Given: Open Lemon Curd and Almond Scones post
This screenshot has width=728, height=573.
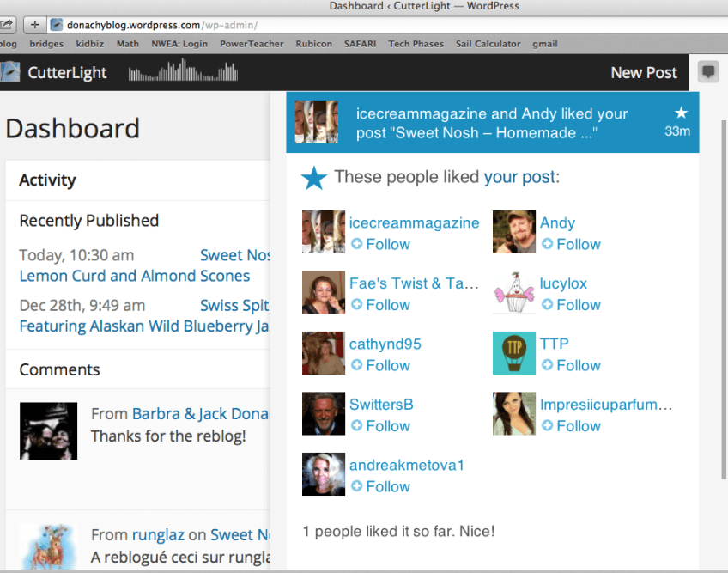Looking at the screenshot, I should [135, 276].
